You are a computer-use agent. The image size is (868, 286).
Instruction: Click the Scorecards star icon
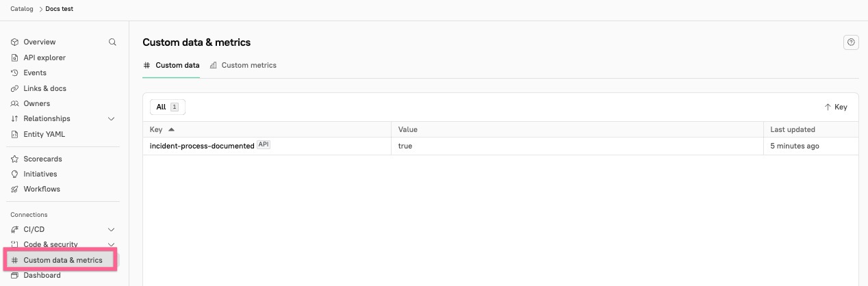pos(15,159)
